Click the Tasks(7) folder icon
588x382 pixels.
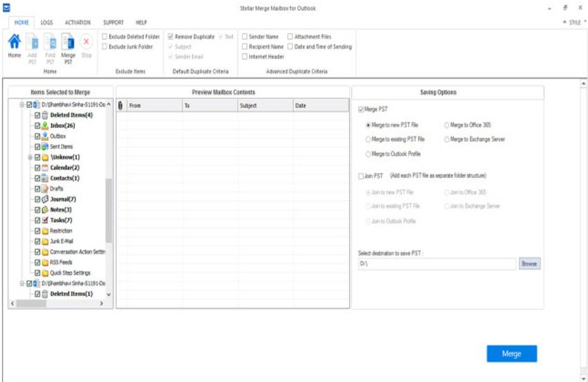click(x=45, y=220)
